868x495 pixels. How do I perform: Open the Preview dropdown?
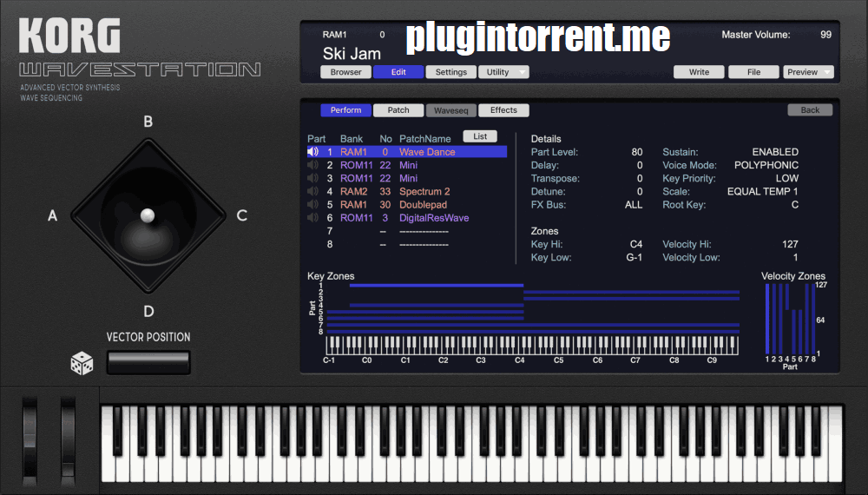click(808, 72)
